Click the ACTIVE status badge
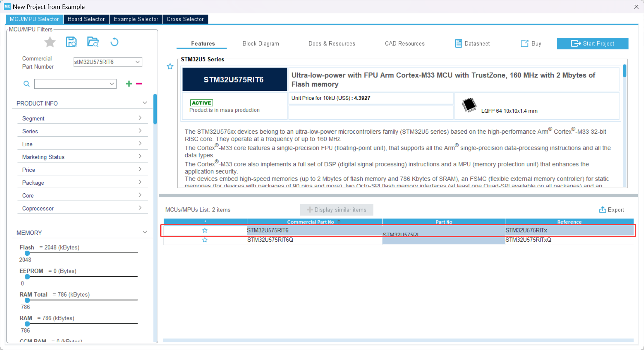This screenshot has width=644, height=350. point(202,103)
